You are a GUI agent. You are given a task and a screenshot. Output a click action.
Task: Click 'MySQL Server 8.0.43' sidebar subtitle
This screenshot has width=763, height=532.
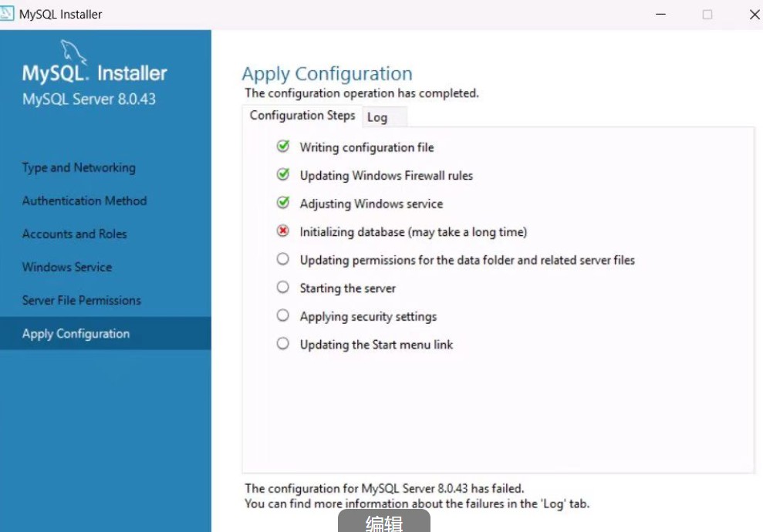point(89,99)
